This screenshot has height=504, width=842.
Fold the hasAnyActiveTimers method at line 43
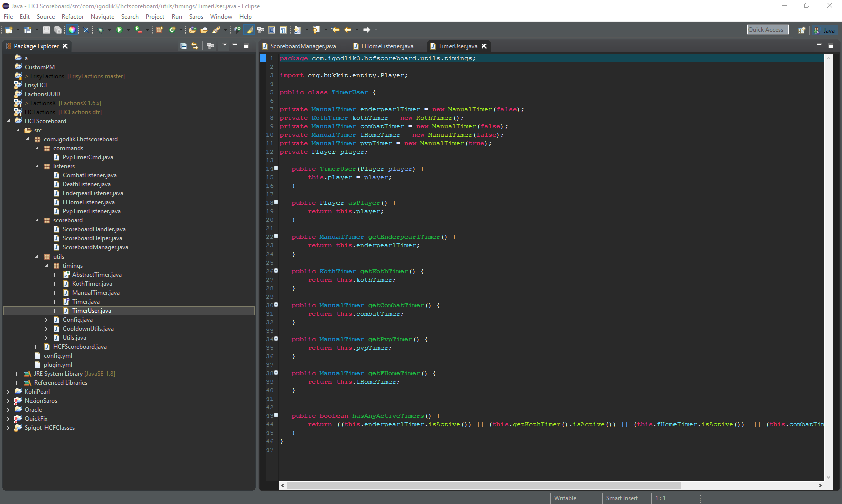click(x=276, y=416)
